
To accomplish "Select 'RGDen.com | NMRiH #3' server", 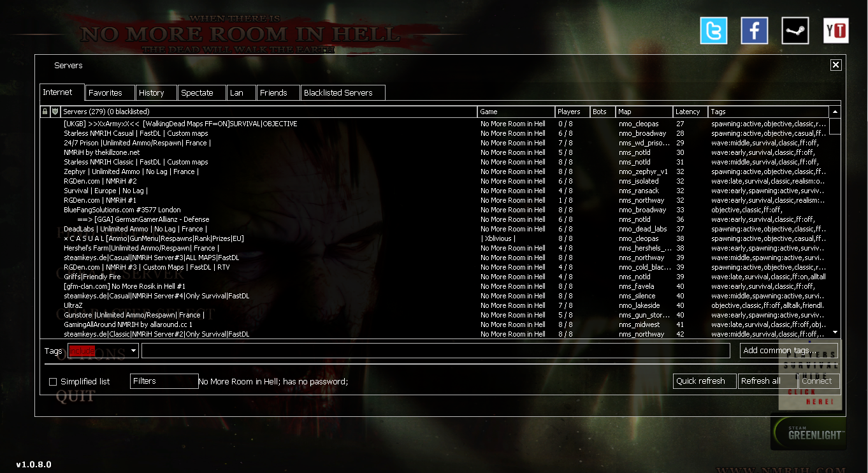I will click(435, 267).
